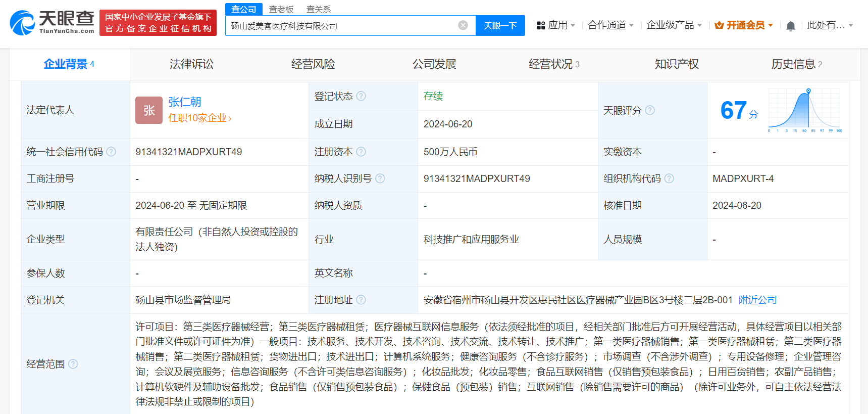
Task: Click the 有限责任公司 enterprise type value
Action: pyautogui.click(x=217, y=239)
